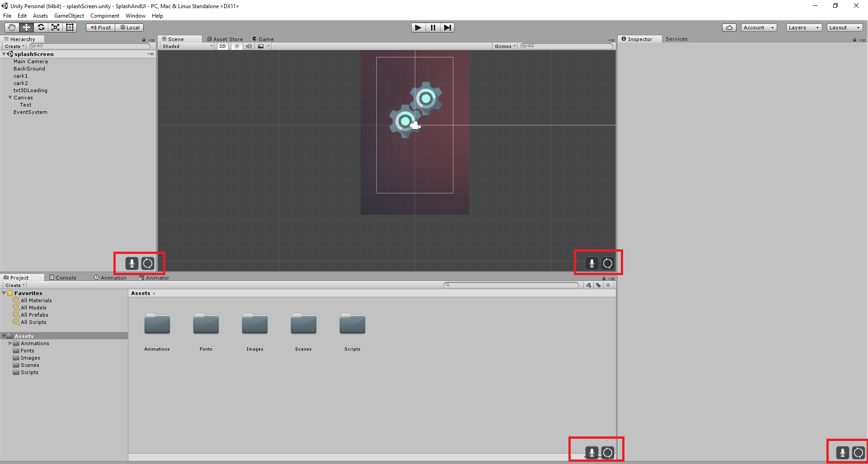Toggle scene lighting in the Scene view
This screenshot has width=868, height=464.
(237, 46)
